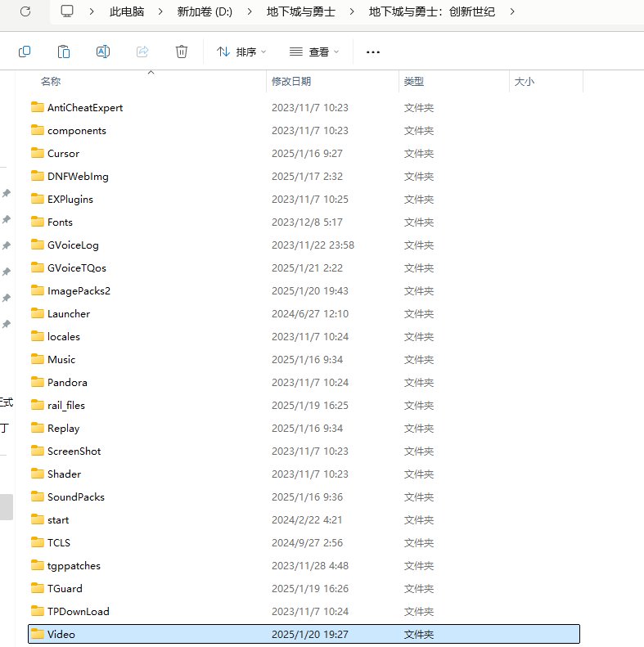Expand the chevron after 此电脑 in the breadcrumb

pyautogui.click(x=160, y=11)
